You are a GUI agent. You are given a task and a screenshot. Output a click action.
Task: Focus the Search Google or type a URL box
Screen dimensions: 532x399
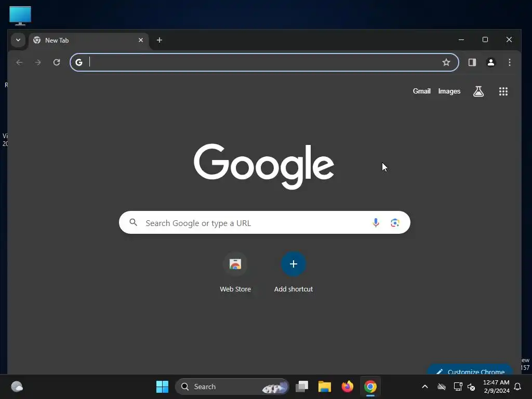pos(264,222)
